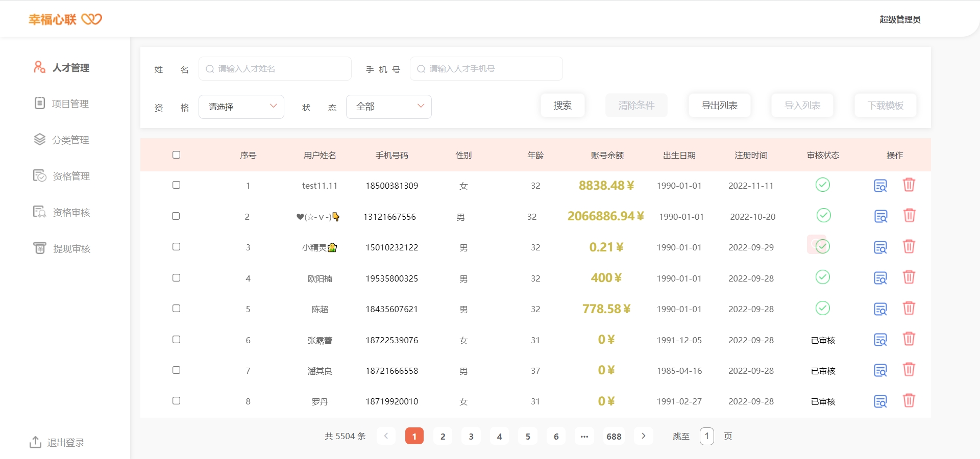
Task: Click the 下载模板 button
Action: (886, 106)
